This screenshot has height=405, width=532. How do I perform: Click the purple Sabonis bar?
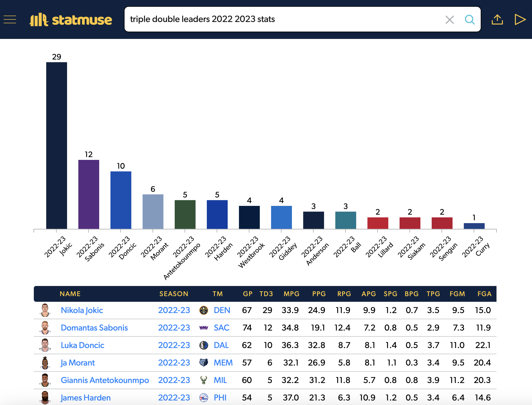(89, 194)
